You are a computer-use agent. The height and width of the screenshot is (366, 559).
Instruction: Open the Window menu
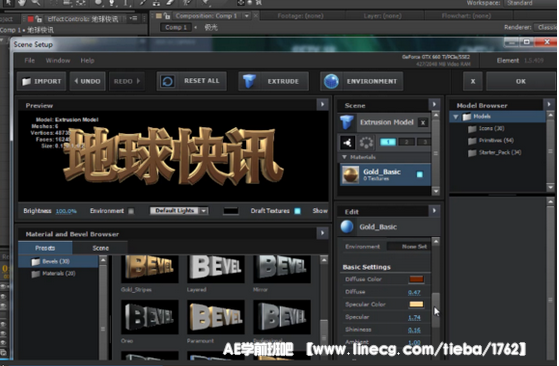[x=58, y=61]
